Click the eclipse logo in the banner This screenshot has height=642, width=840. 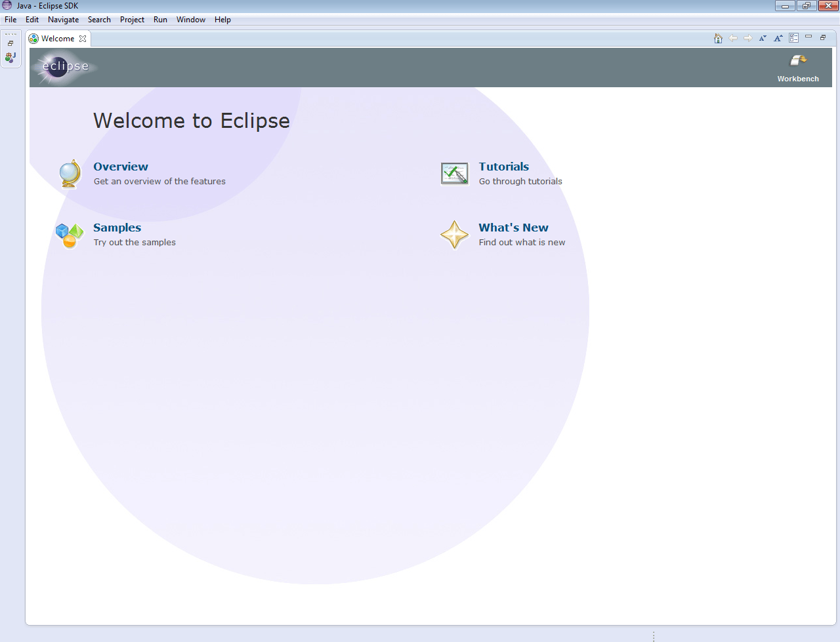tap(65, 67)
